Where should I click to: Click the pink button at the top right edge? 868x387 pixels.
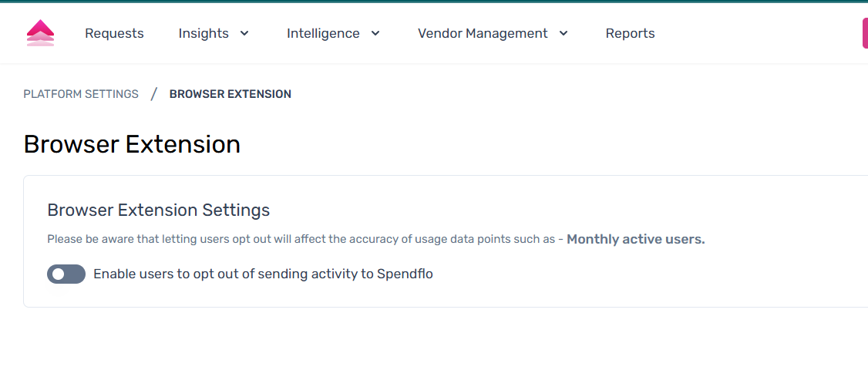[x=864, y=33]
